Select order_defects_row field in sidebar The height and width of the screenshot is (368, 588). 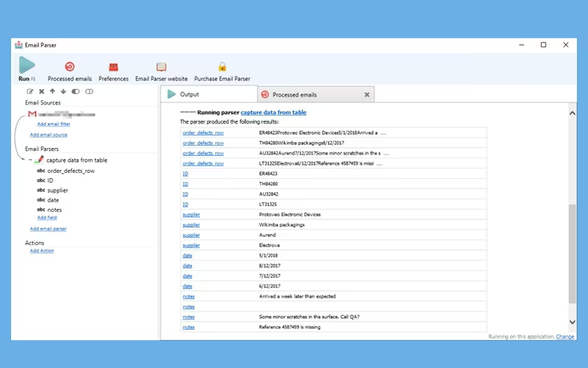[x=71, y=171]
